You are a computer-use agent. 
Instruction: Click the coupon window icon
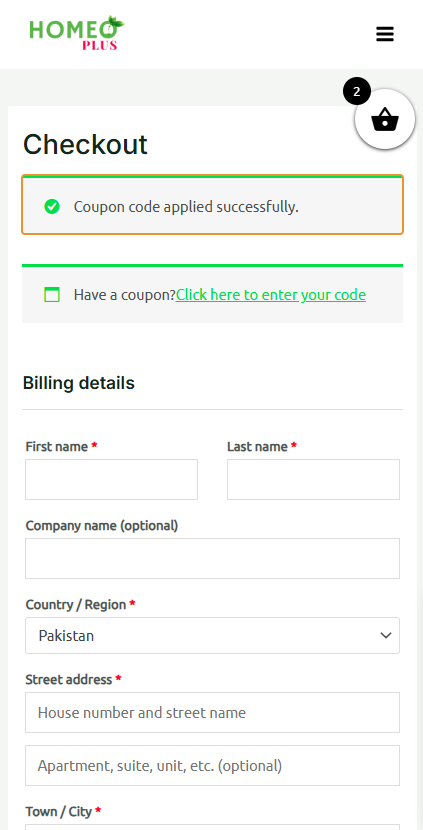tap(52, 294)
